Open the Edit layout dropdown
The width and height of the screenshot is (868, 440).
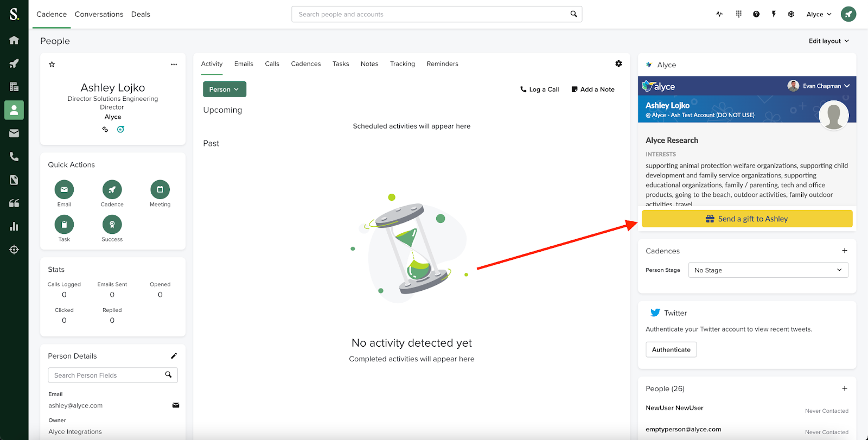tap(829, 41)
